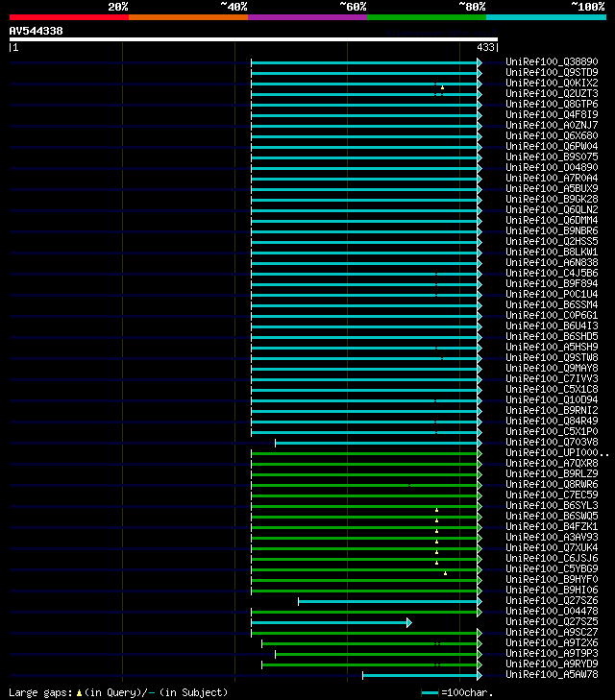Open hit UniRef100_A6N838
Image resolution: width=615 pixels, height=700 pixels.
pyautogui.click(x=552, y=262)
